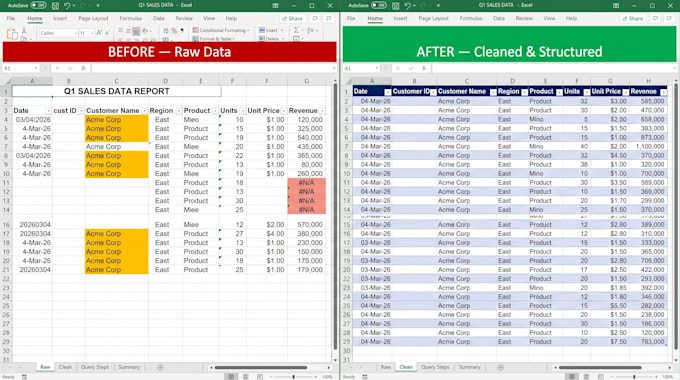Click Paste clipboard icon in left ribbon

(12, 34)
